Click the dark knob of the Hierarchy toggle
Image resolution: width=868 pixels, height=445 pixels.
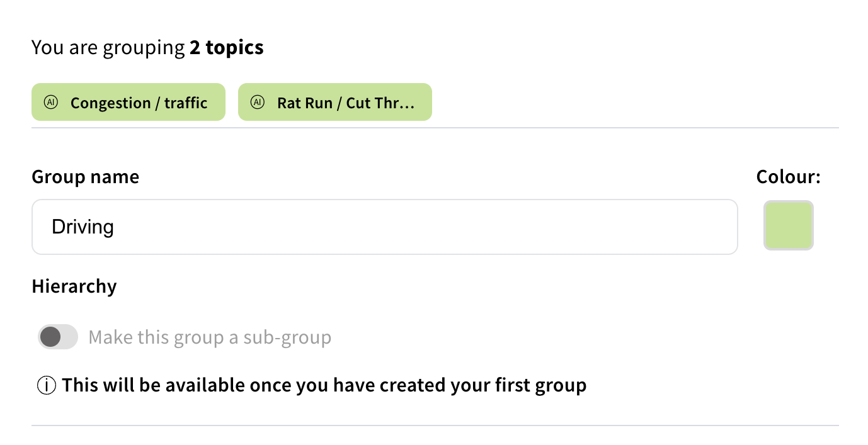[50, 337]
